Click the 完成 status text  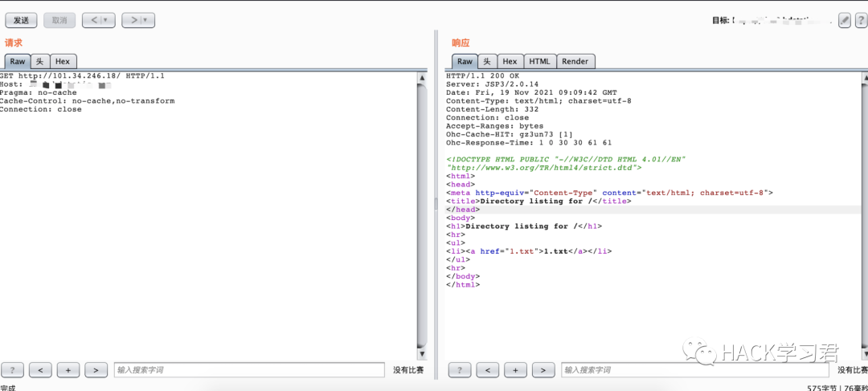[x=8, y=388]
